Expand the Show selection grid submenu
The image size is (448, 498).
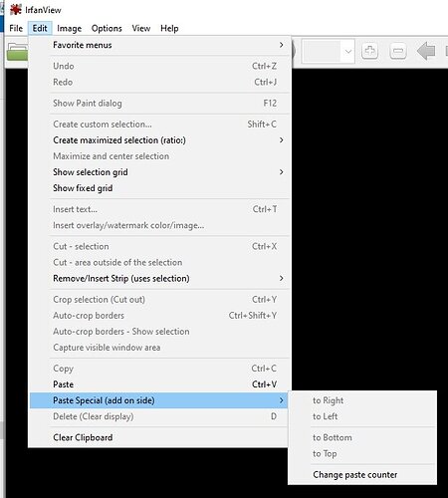[x=160, y=172]
